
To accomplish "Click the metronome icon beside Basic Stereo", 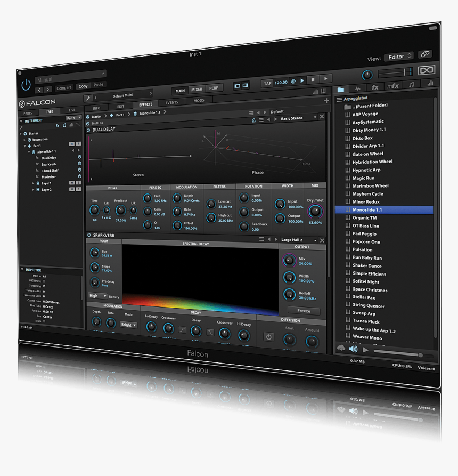I will tap(254, 120).
